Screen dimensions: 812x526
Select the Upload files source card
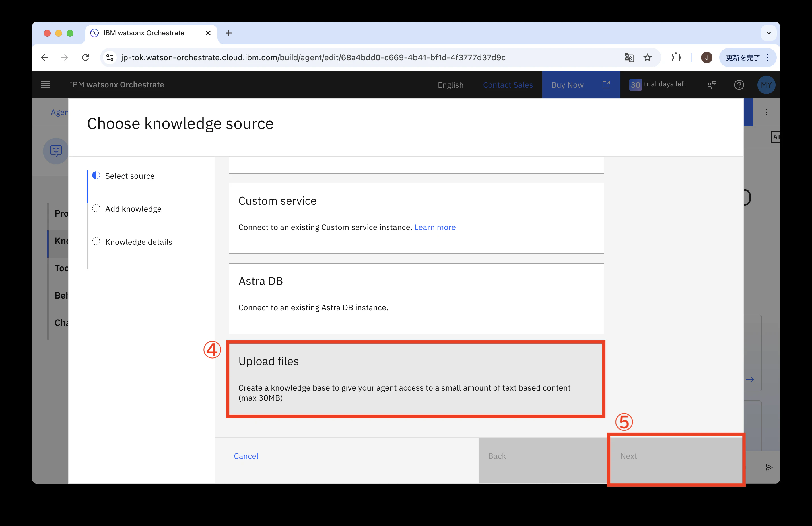point(416,378)
